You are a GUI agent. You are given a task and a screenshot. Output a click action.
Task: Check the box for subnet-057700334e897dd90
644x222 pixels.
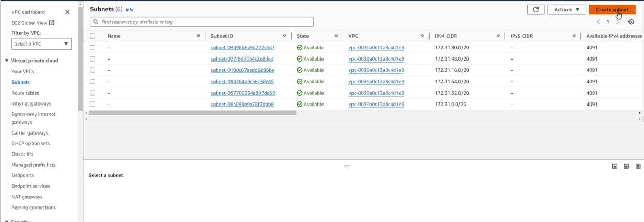click(93, 93)
